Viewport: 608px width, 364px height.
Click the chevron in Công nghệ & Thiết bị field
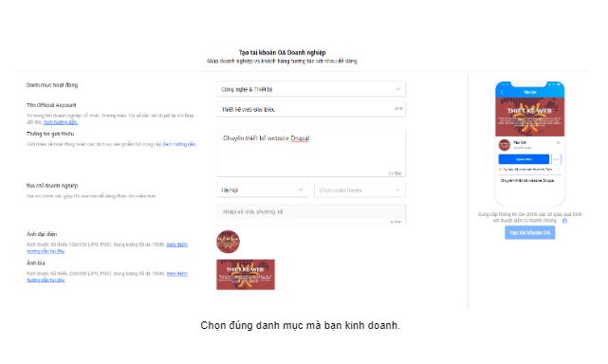click(397, 89)
